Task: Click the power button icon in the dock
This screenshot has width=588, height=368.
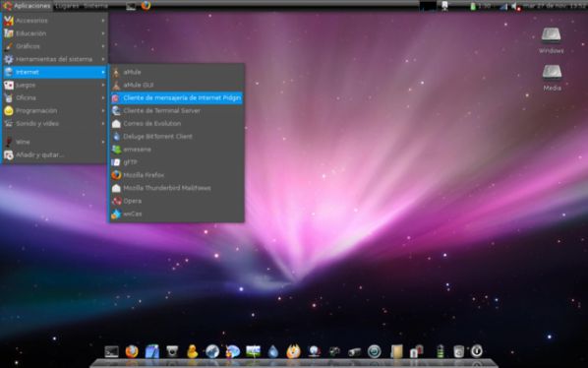Action: coord(477,351)
